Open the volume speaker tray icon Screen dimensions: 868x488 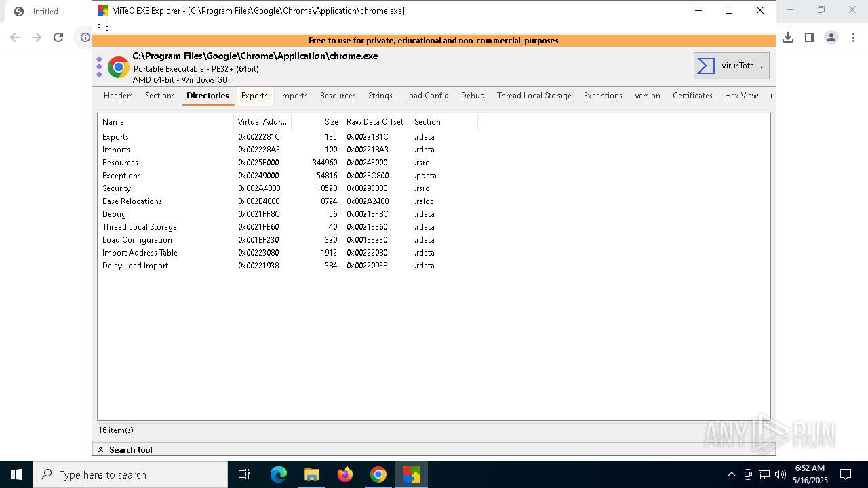point(781,474)
